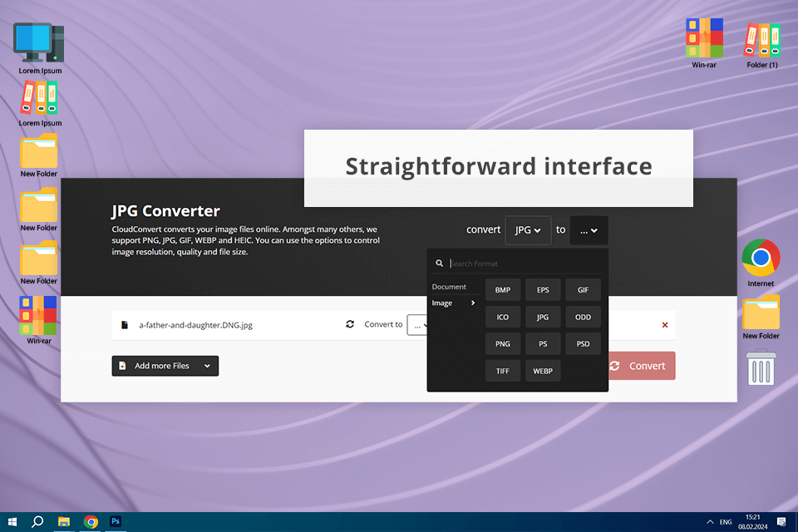
Task: Click into the Search Format field
Action: 525,264
